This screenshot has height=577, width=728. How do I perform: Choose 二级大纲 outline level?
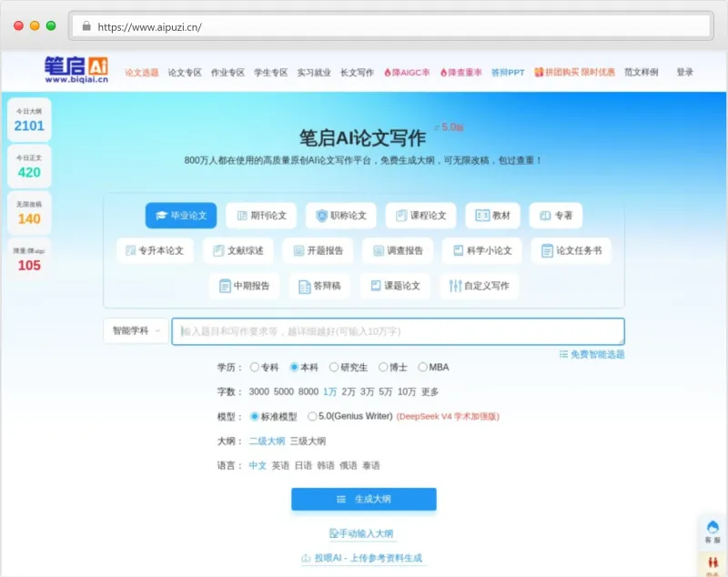267,441
